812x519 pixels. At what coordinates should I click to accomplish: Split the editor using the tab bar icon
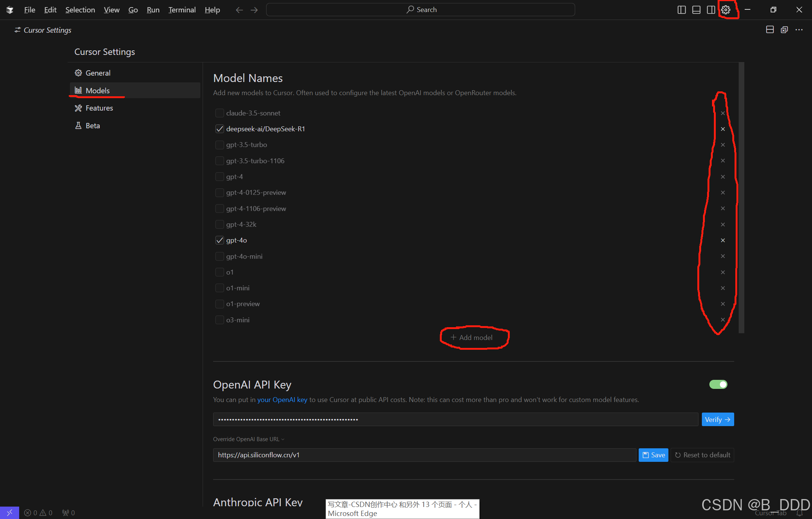pyautogui.click(x=770, y=30)
